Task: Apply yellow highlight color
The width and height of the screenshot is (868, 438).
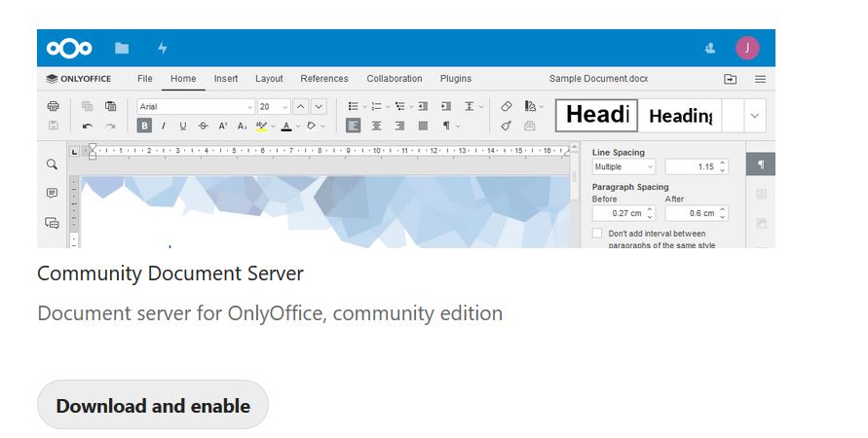Action: (x=261, y=127)
